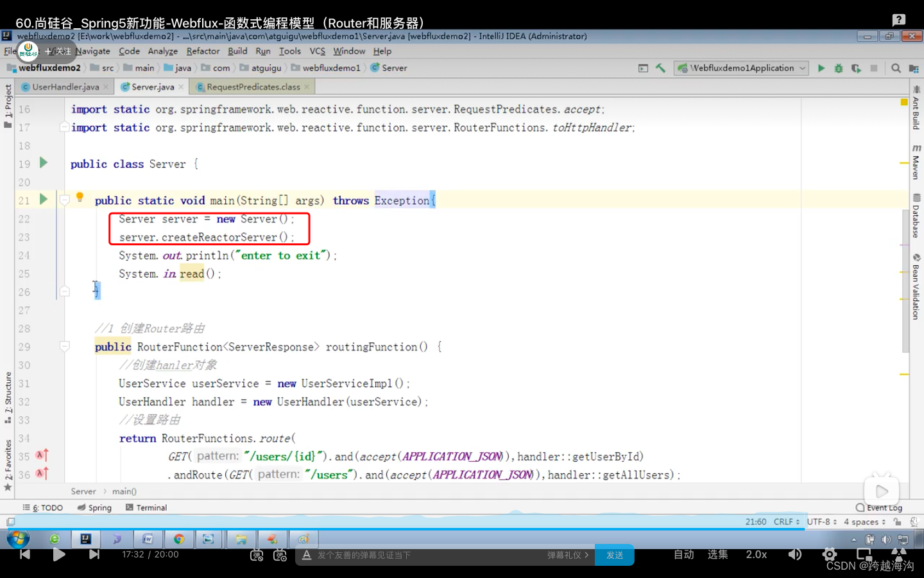Open the Refactor menu
This screenshot has width=924, height=578.
click(x=203, y=51)
